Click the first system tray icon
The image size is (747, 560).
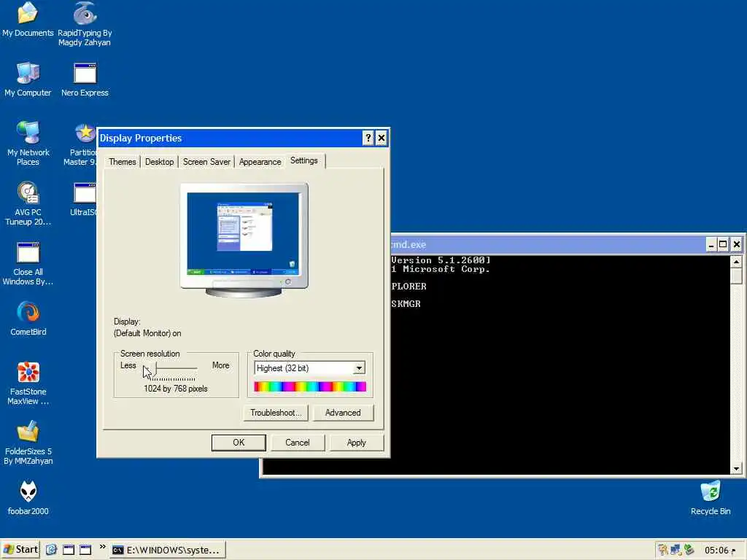(x=662, y=550)
